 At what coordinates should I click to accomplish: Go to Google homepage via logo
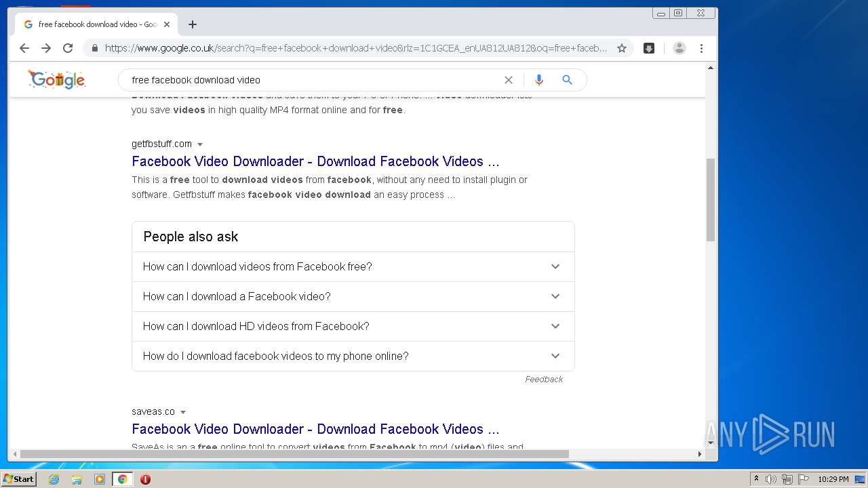[x=57, y=80]
